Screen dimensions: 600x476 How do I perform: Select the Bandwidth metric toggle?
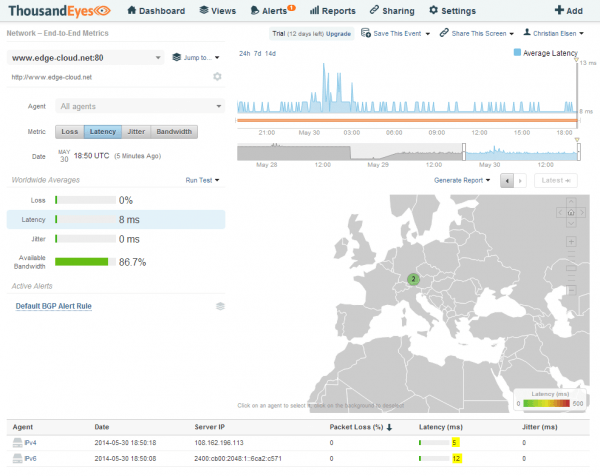(x=174, y=132)
